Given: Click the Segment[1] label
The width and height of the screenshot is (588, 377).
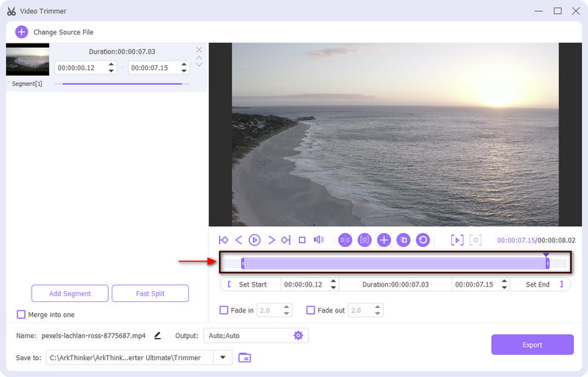Looking at the screenshot, I should click(x=27, y=84).
